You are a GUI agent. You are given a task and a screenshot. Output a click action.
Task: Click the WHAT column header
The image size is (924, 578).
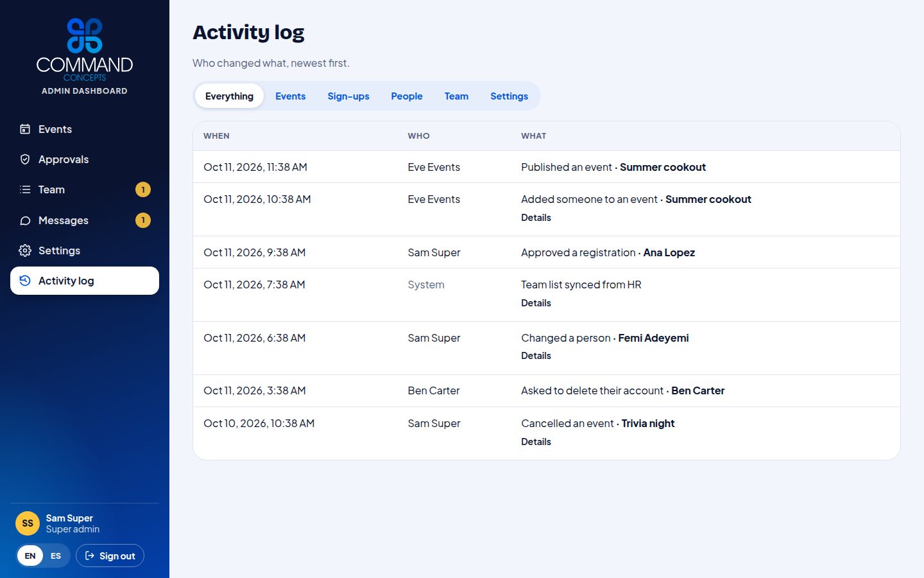pos(533,136)
